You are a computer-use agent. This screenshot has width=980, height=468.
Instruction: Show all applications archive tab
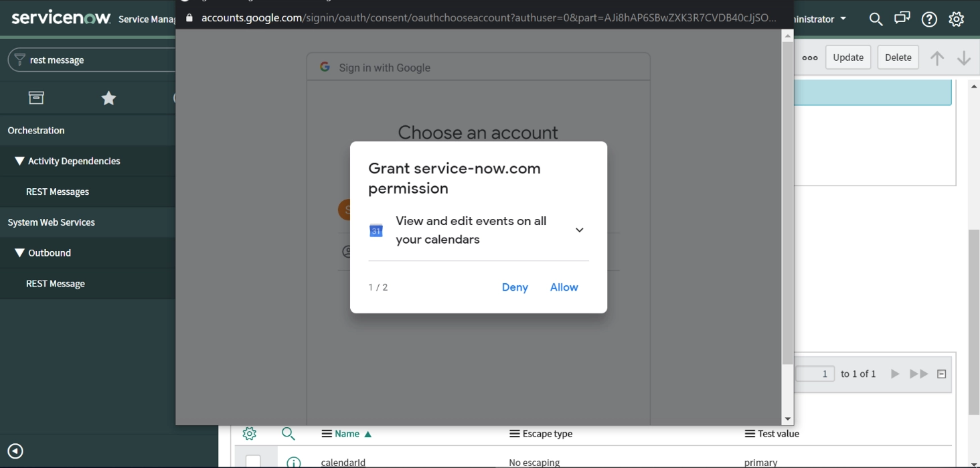pyautogui.click(x=36, y=98)
